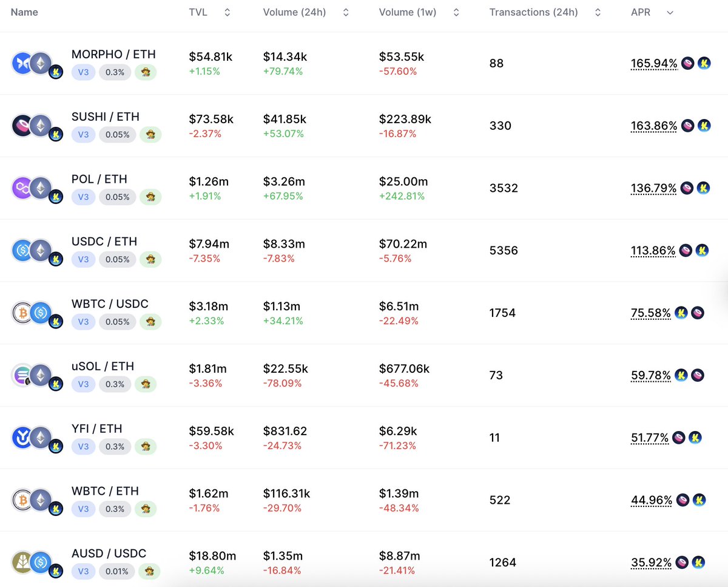Click farmer emoji badge in WBTC / ETH row
Image resolution: width=728 pixels, height=587 pixels.
pos(146,509)
